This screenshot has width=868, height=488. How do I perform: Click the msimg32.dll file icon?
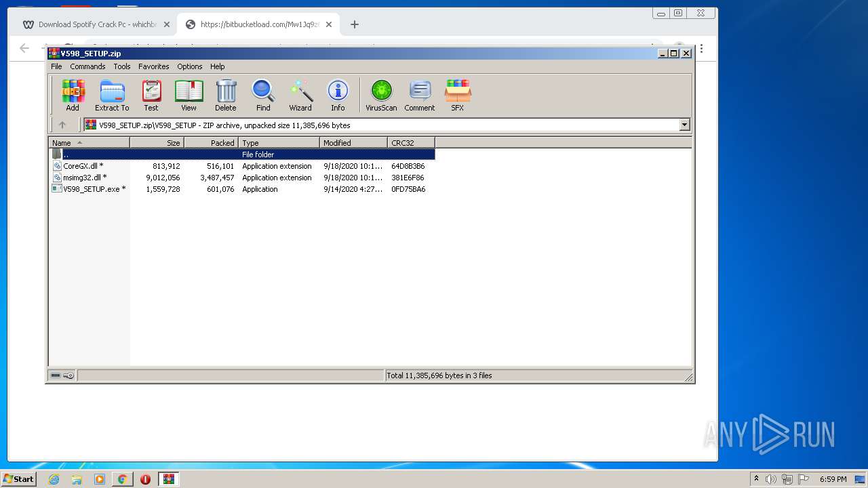click(x=58, y=178)
